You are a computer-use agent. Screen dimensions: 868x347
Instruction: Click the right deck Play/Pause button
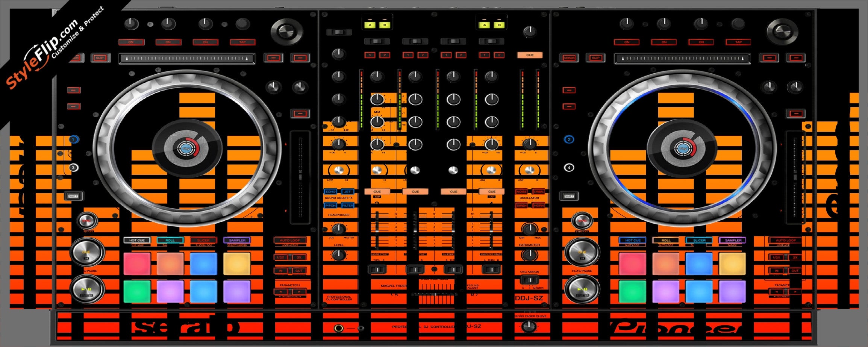(x=582, y=289)
